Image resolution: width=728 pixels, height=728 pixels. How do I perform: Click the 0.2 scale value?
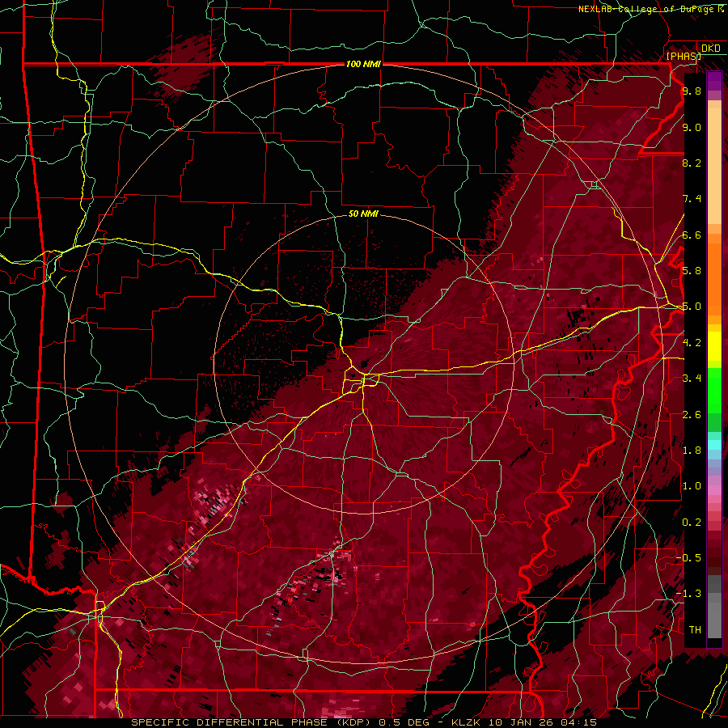point(692,523)
